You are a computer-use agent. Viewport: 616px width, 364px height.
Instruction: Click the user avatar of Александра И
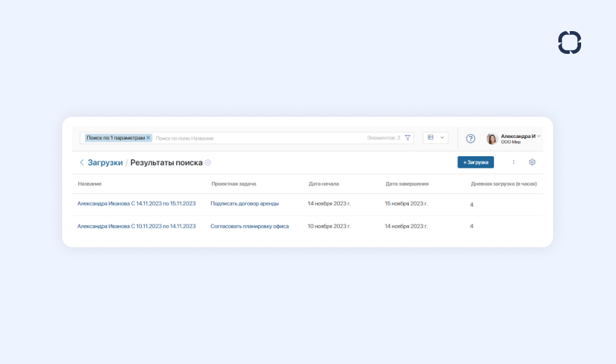(492, 139)
